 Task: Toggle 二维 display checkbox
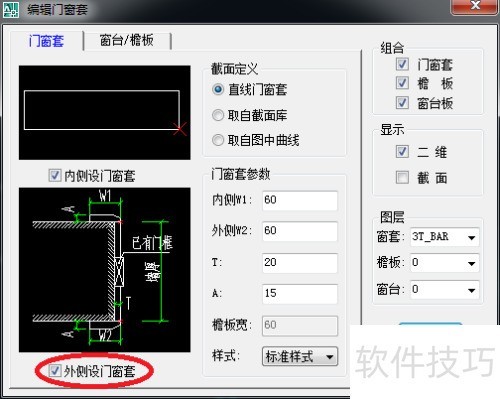[402, 152]
